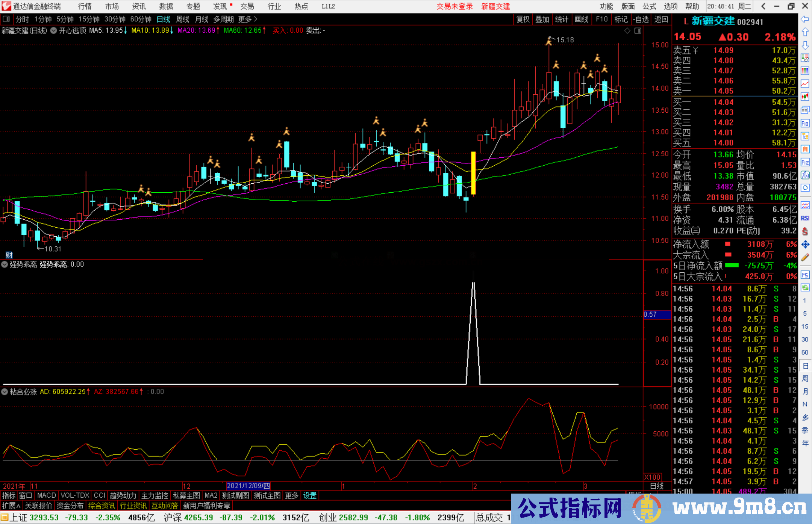Expand the 开心逃顶 indicator dropdown arrow
This screenshot has height=524, width=812.
[54, 31]
